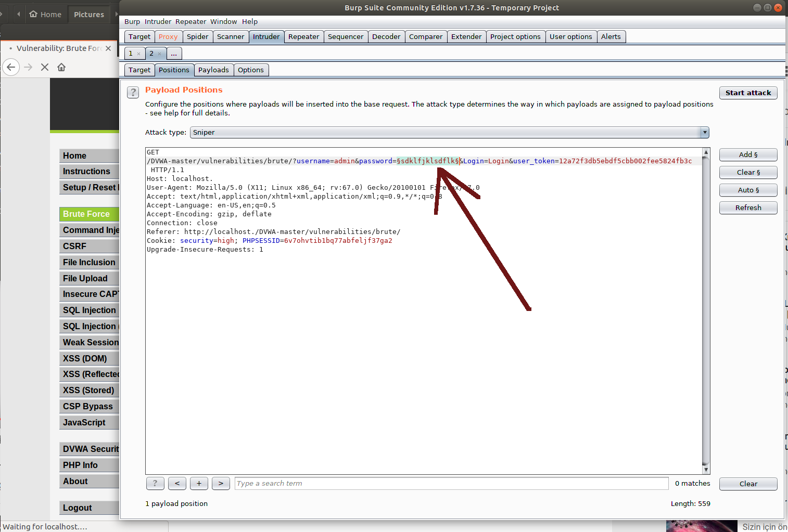Screen dimensions: 788x532
Task: Open the Repeater tab
Action: pos(303,36)
